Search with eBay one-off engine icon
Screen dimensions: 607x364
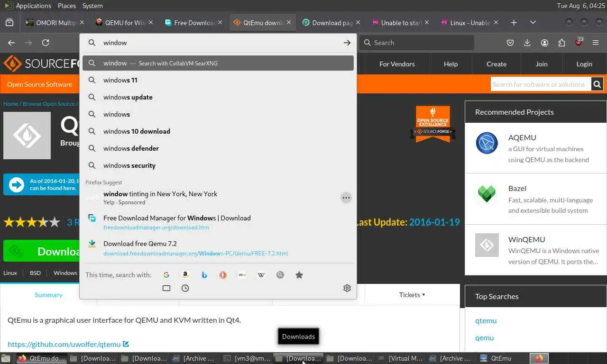coord(242,275)
